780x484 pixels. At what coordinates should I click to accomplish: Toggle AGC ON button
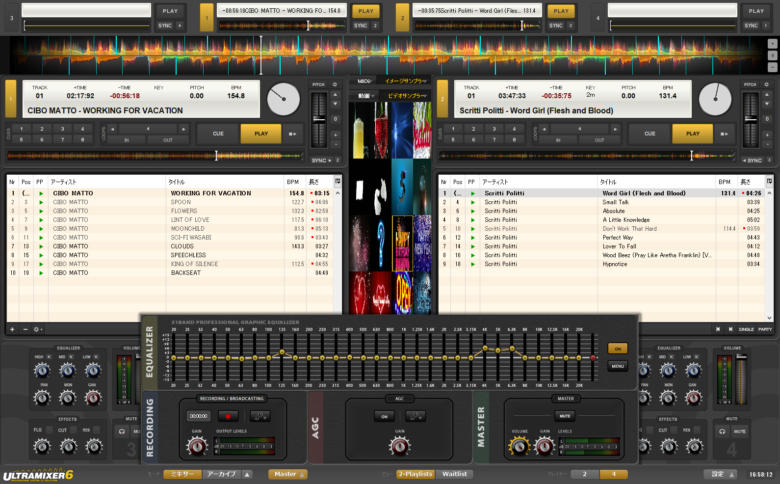pos(384,416)
